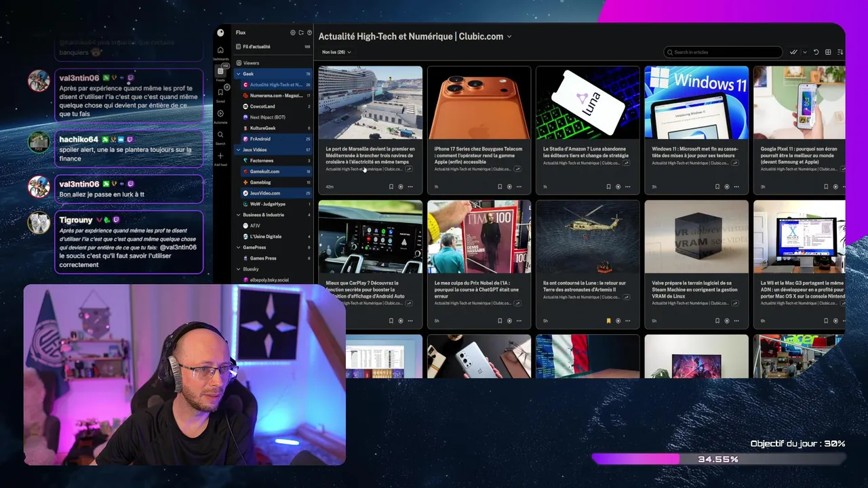Select the KultureGeek feed
The image size is (868, 488).
[277, 128]
